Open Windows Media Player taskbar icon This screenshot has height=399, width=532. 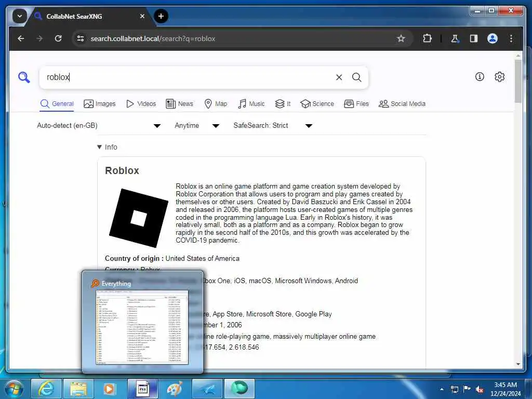coord(109,389)
